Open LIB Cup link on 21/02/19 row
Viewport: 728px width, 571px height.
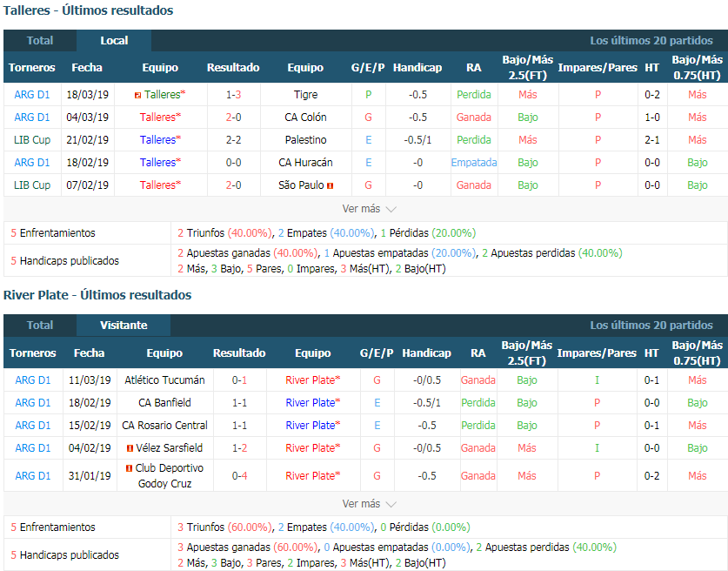32,140
